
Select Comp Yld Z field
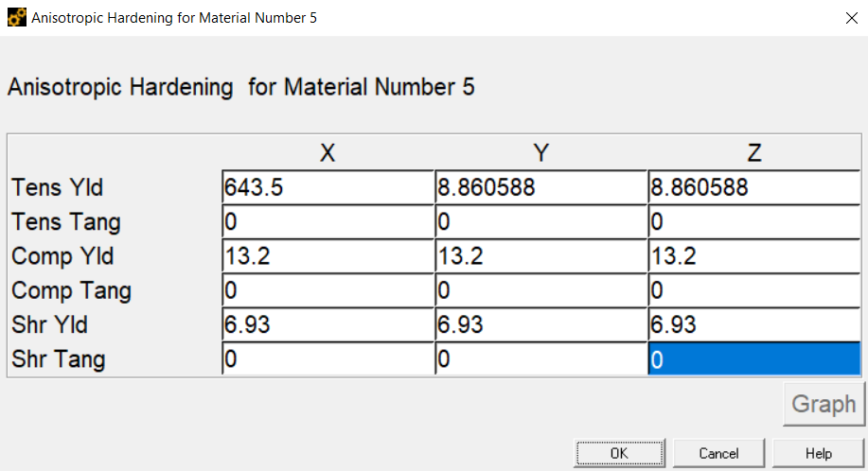click(754, 256)
